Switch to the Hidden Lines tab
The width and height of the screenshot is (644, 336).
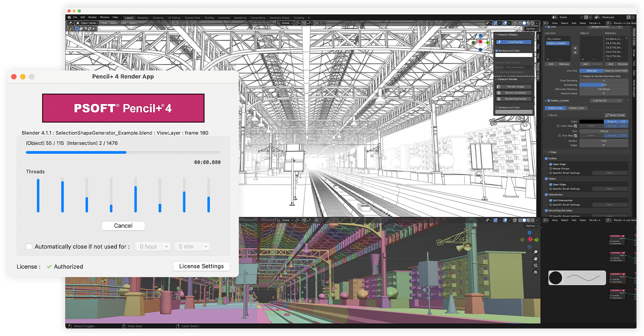tap(576, 108)
